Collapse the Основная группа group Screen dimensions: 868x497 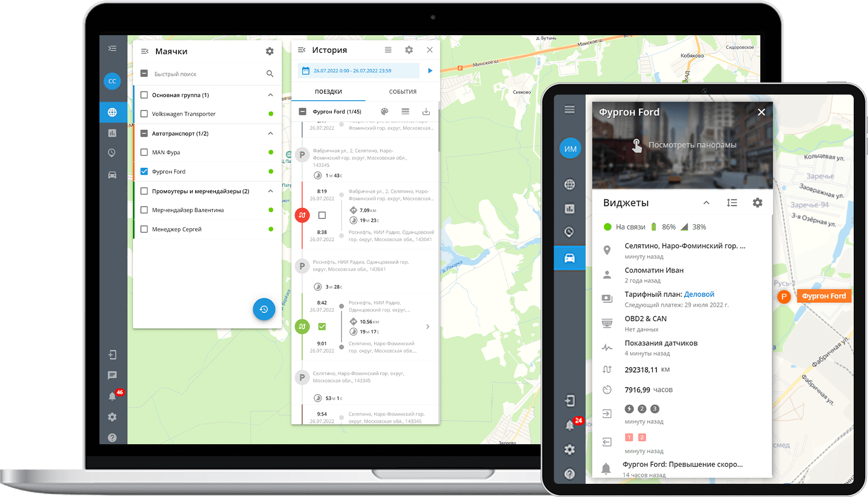[270, 95]
